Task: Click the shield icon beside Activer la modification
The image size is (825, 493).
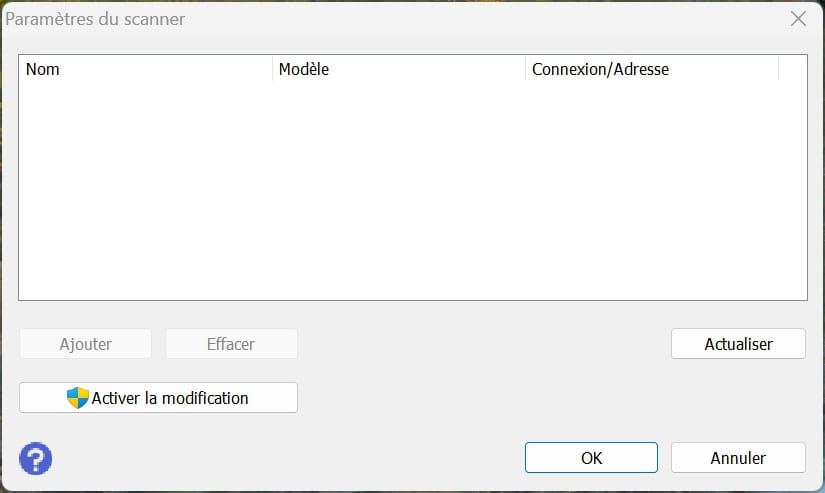Action: pos(78,398)
